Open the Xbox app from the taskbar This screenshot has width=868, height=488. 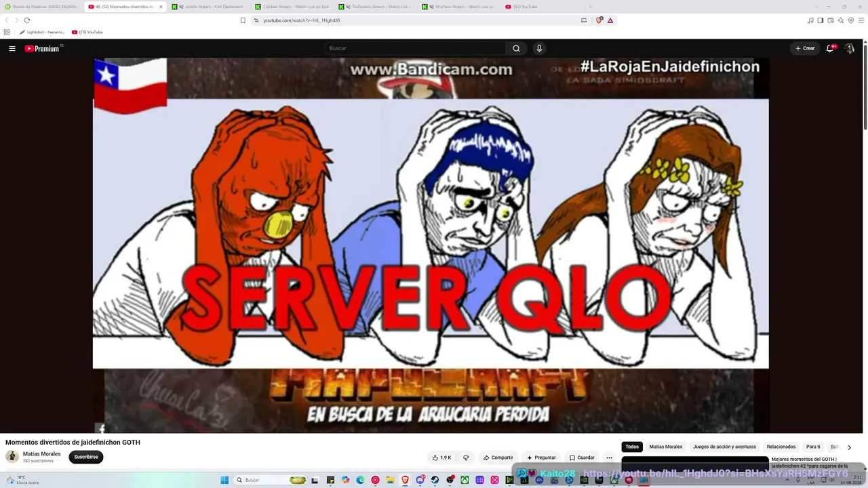[x=465, y=480]
